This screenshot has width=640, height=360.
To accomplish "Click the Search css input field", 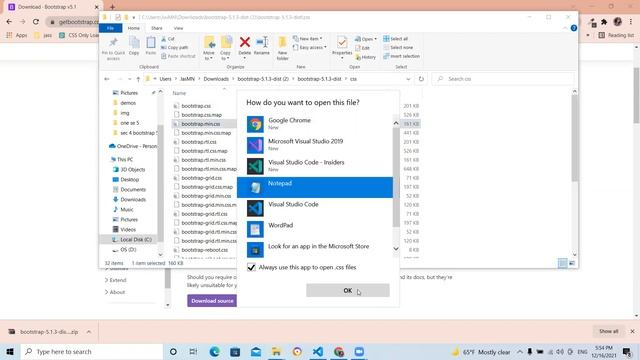I will coord(503,79).
